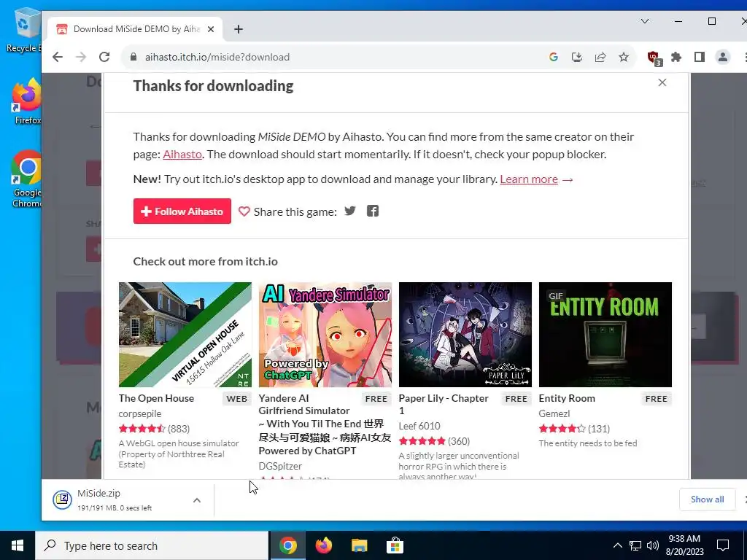Click the heart icon beside Share this game
The height and width of the screenshot is (560, 747).
click(244, 211)
